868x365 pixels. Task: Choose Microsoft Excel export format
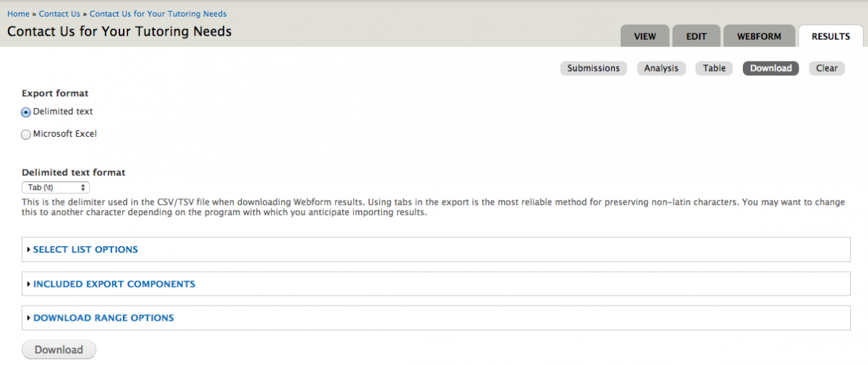(26, 135)
